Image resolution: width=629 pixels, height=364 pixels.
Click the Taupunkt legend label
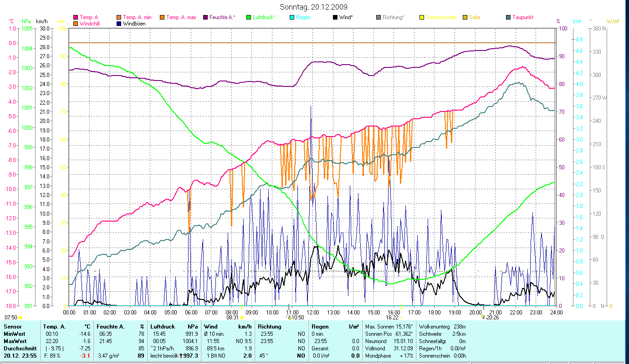(x=523, y=18)
